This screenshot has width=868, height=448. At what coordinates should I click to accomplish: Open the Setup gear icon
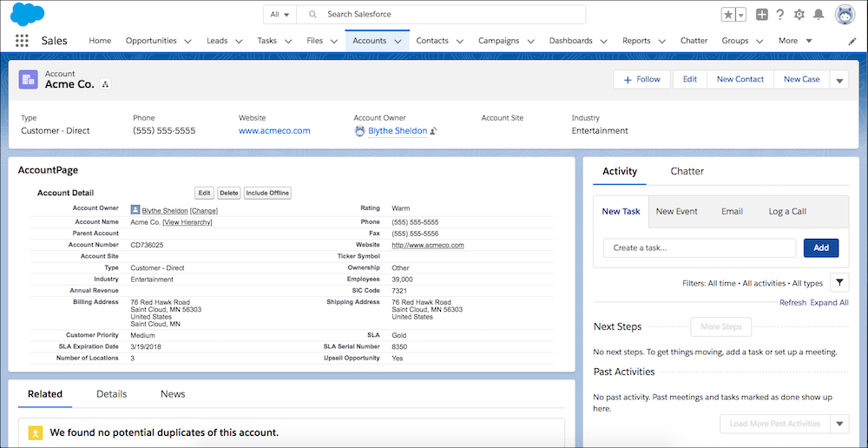[x=799, y=15]
